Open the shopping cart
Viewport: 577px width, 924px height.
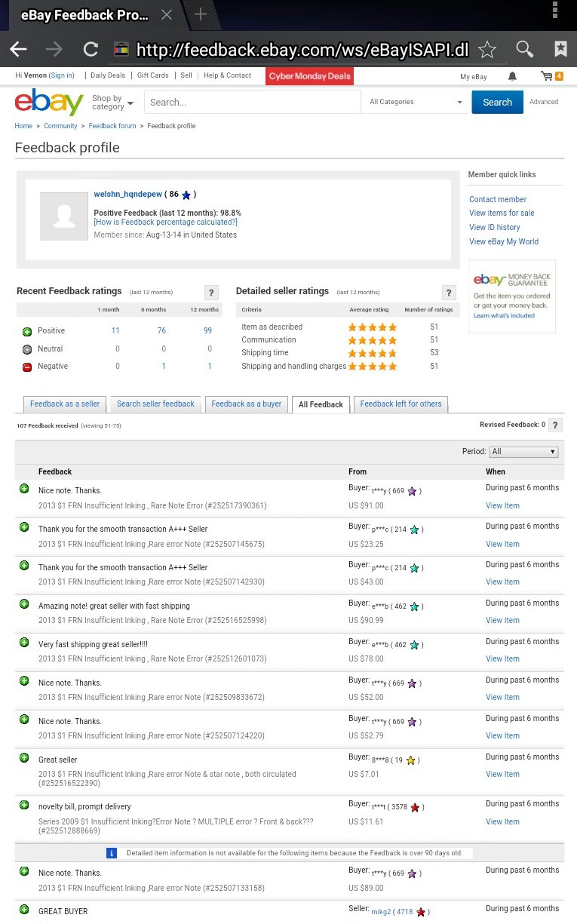pos(551,76)
